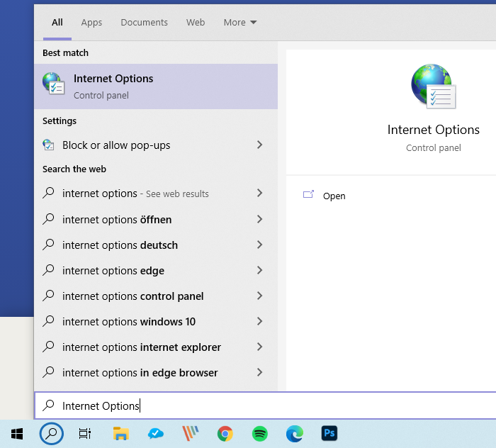The width and height of the screenshot is (496, 448).
Task: Launch File Explorer from the taskbar
Action: 121,434
